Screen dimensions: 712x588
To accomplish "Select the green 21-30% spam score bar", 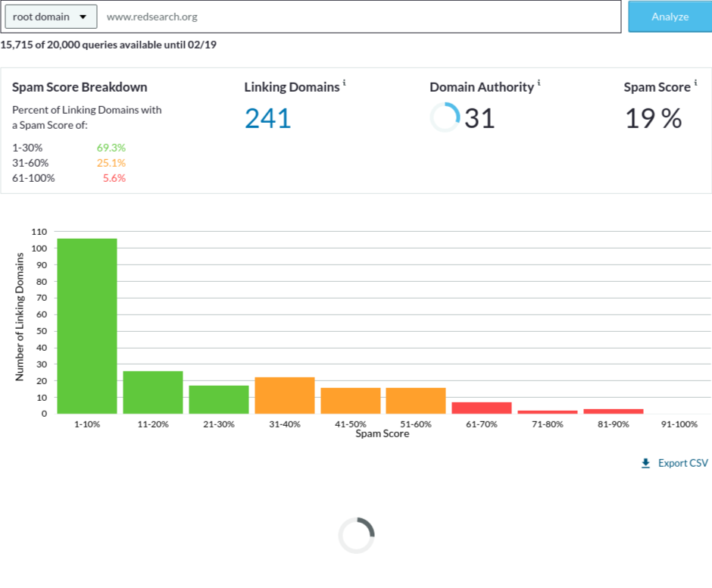I will click(x=219, y=399).
